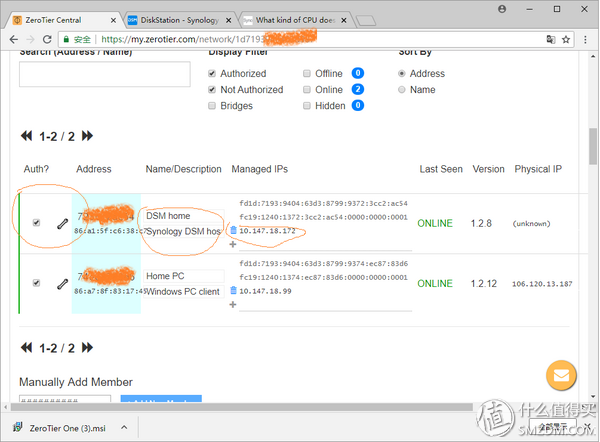Go to previous page in bottom pager
This screenshot has height=442, width=600.
tap(26, 347)
